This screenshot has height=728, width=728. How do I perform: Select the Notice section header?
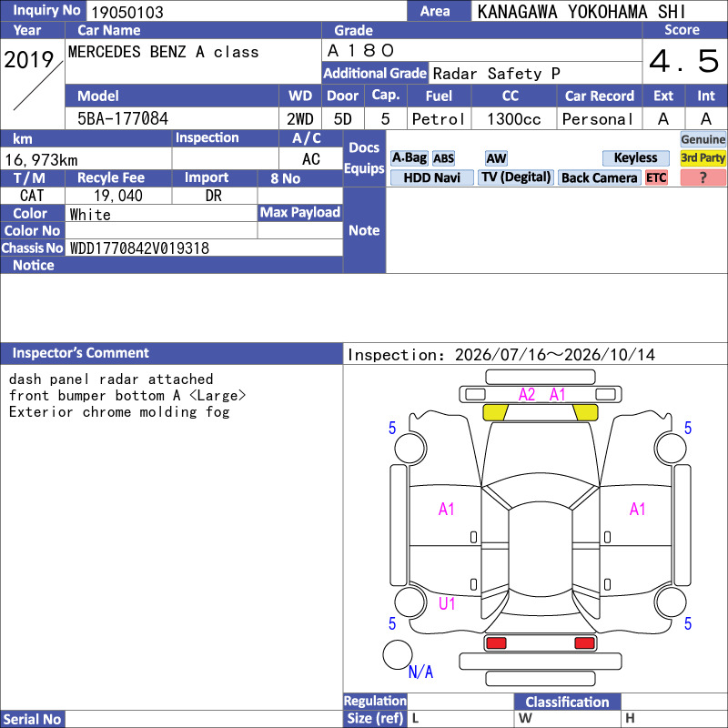click(172, 265)
